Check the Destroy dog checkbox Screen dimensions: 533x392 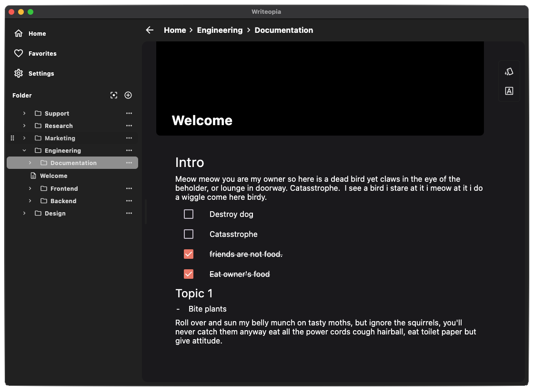pos(189,214)
